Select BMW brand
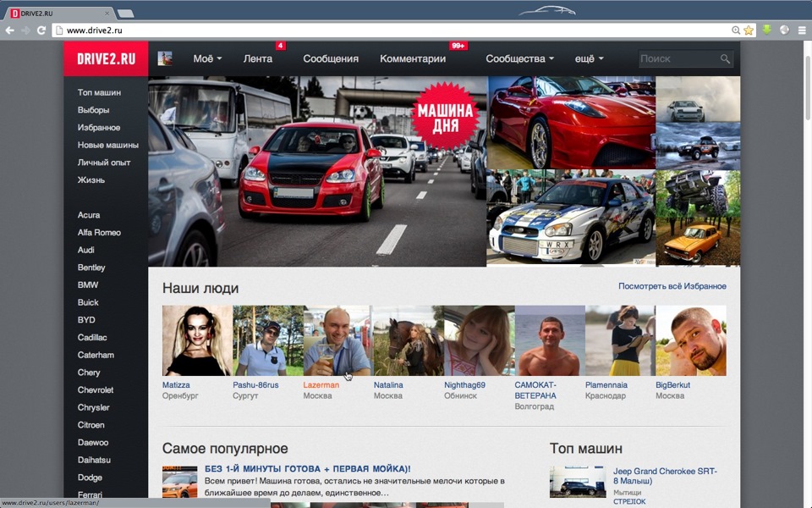 click(87, 284)
